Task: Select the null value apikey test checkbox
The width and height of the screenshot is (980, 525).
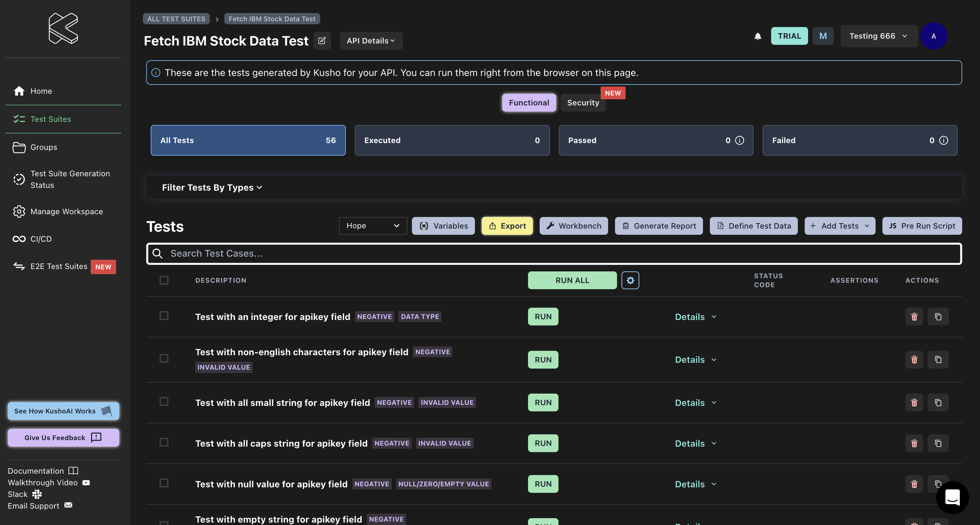Action: (x=164, y=483)
